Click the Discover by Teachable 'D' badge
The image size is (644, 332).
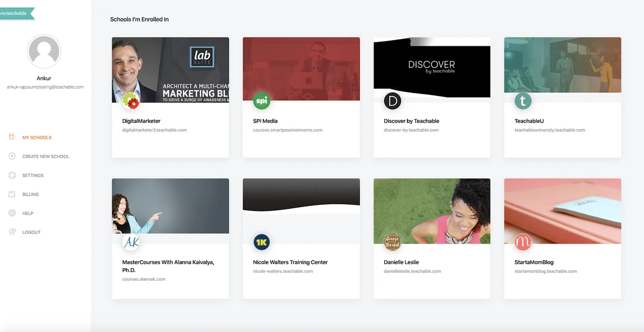392,100
